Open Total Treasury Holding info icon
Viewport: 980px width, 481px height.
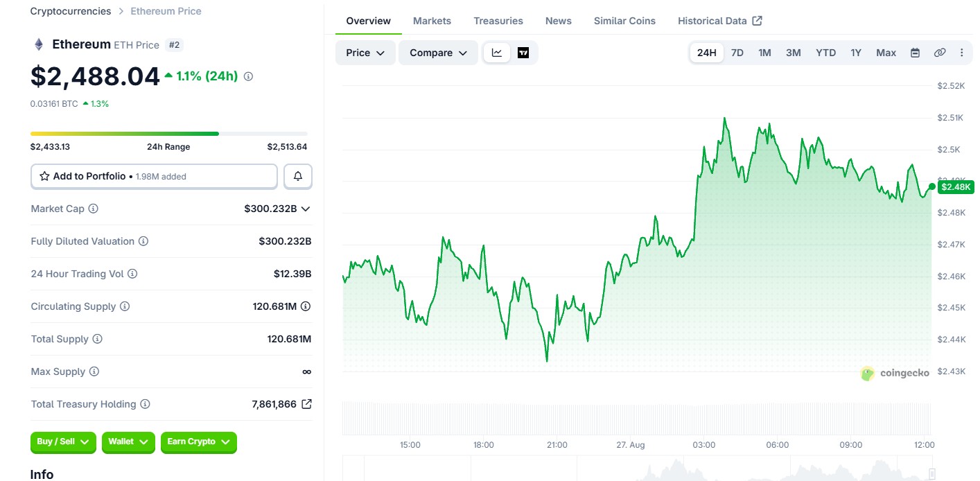(x=145, y=404)
